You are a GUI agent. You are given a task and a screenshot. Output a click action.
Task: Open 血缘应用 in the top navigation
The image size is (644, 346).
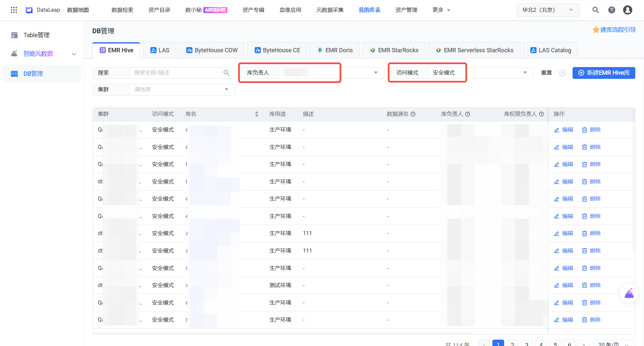290,10
